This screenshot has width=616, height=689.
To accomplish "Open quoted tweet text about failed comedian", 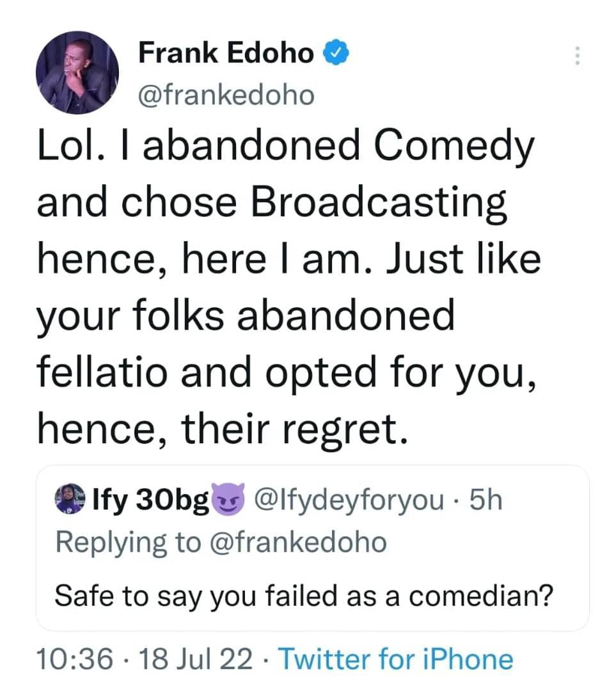I will (x=304, y=597).
